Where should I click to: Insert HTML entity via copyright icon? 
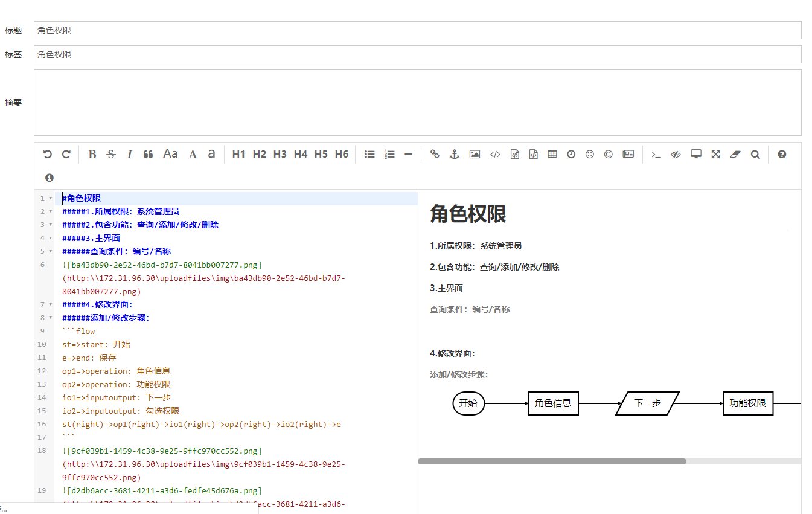coord(609,155)
